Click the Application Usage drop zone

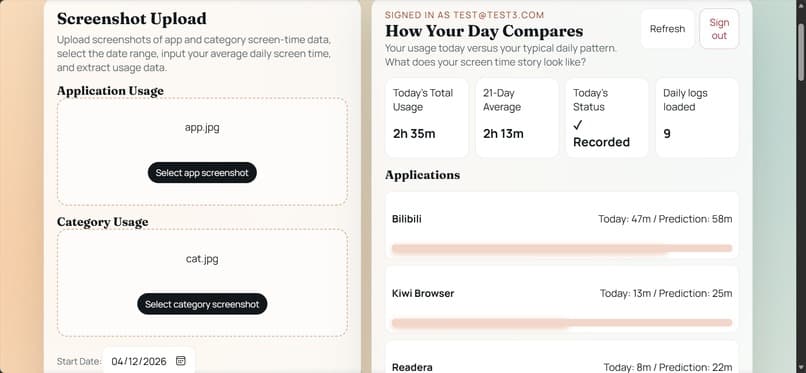click(x=202, y=152)
